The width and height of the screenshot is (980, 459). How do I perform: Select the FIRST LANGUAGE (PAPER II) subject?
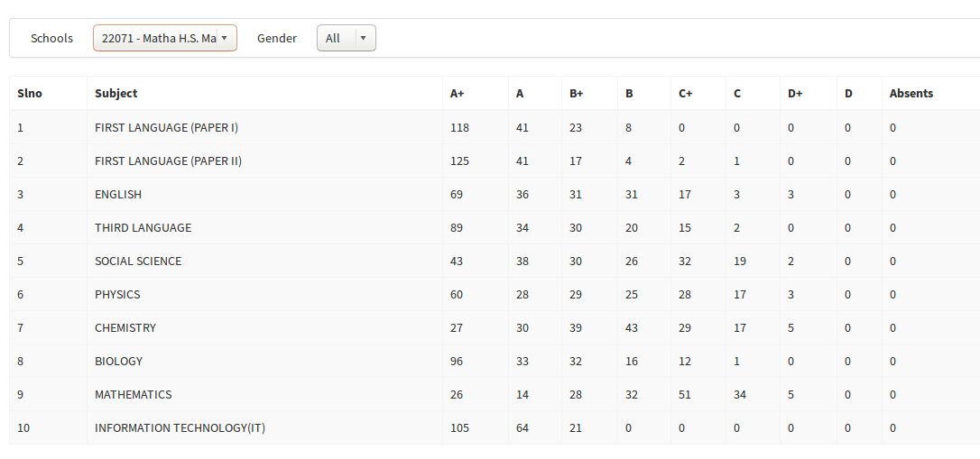coord(168,161)
